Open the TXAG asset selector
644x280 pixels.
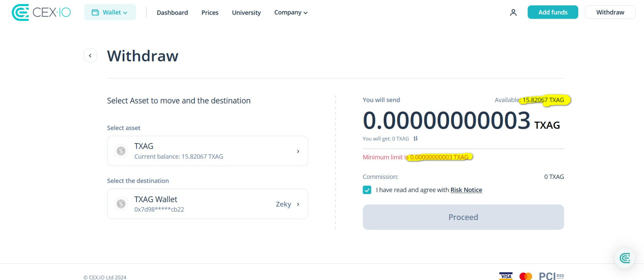coord(208,151)
